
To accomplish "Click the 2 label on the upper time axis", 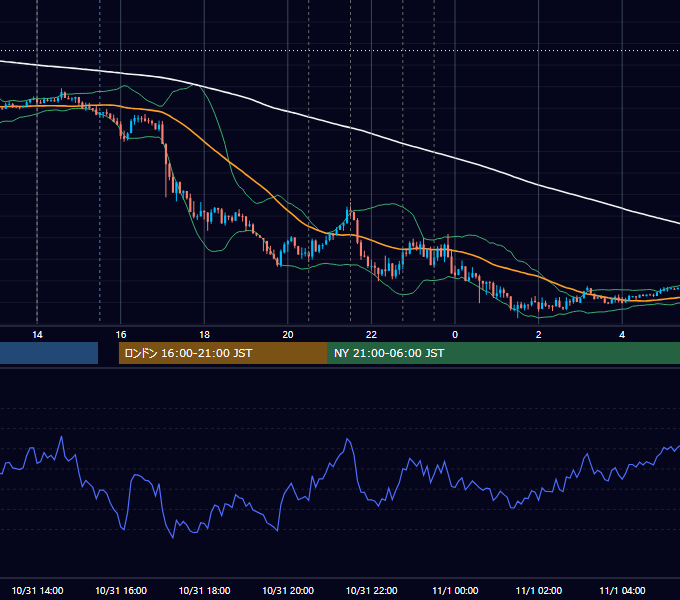I will pos(539,335).
